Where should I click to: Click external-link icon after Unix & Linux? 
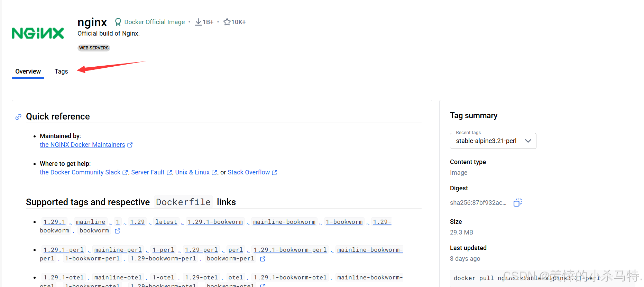[x=214, y=173]
